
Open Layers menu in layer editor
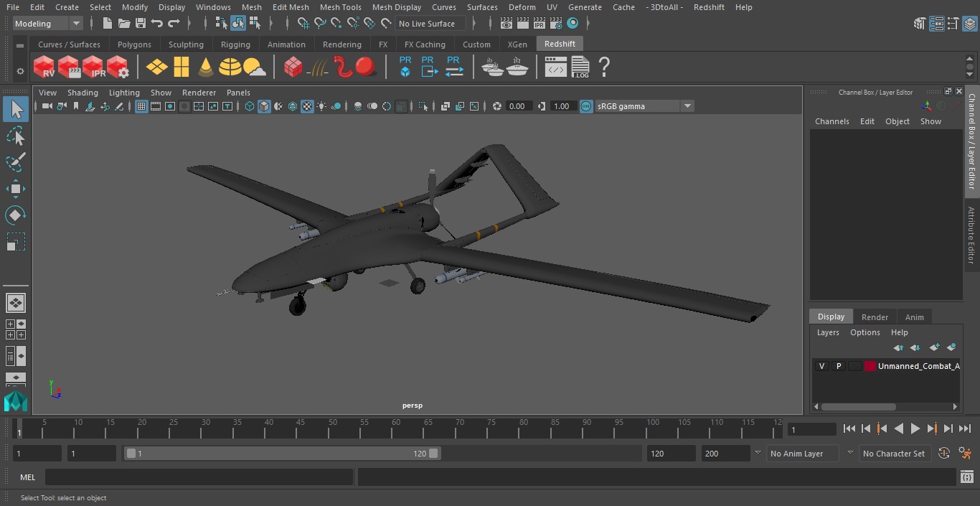tap(828, 332)
